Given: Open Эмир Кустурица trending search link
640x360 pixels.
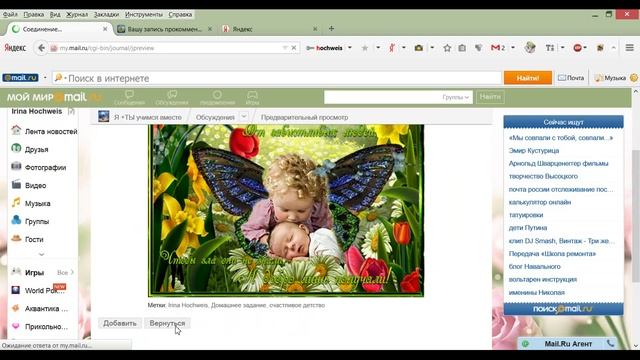Looking at the screenshot, I should 534,151.
